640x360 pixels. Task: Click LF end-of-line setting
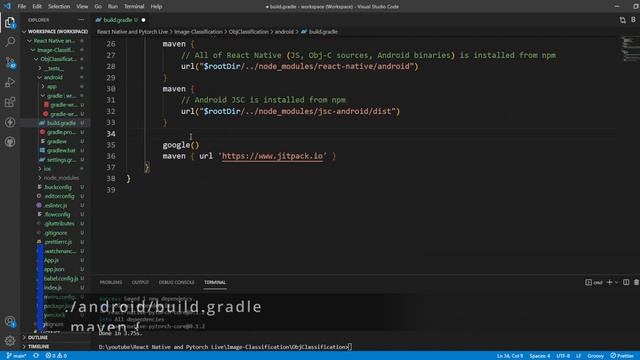pyautogui.click(x=578, y=356)
